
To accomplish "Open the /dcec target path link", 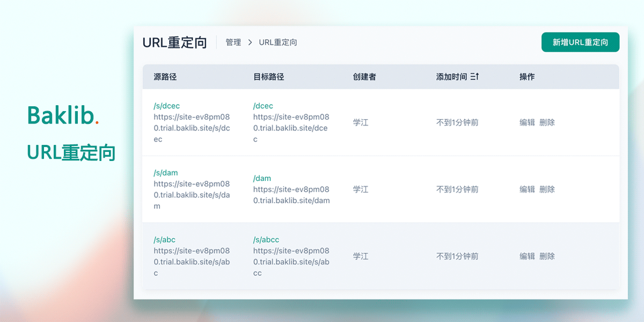I will point(264,106).
